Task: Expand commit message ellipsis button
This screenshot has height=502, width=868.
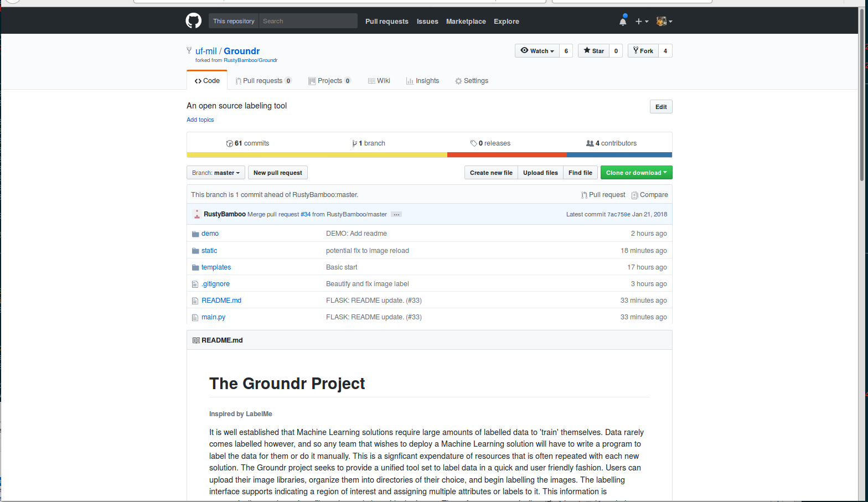Action: coord(396,214)
